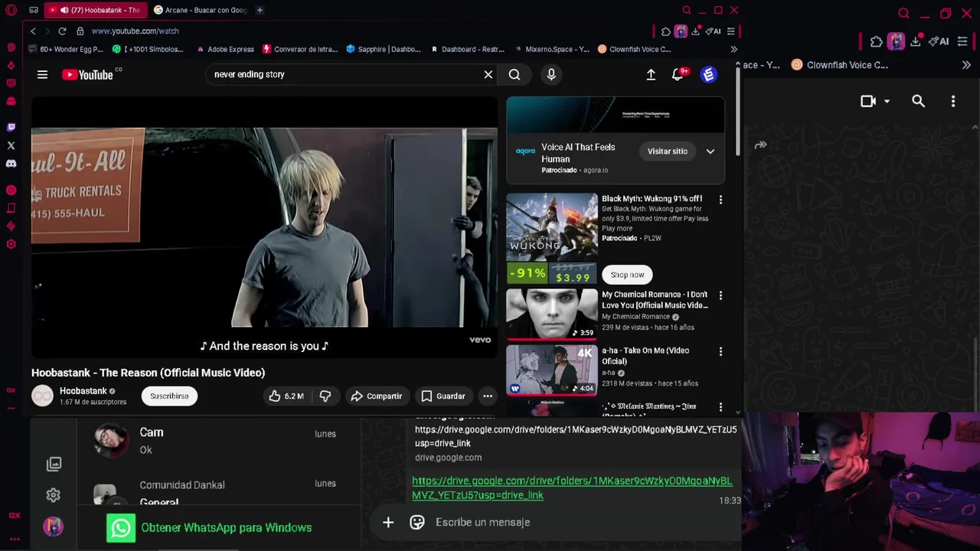This screenshot has width=980, height=551.
Task: Start voice search with the microphone
Action: click(551, 74)
